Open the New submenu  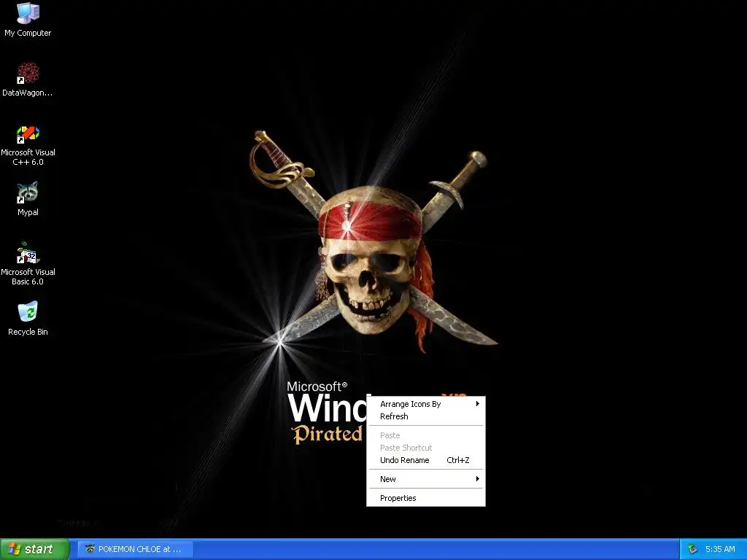coord(426,479)
